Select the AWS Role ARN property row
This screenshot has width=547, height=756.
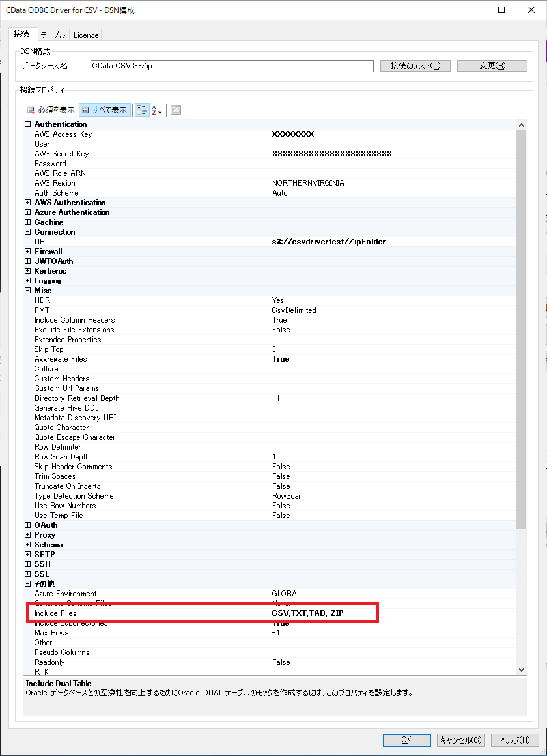[270, 173]
